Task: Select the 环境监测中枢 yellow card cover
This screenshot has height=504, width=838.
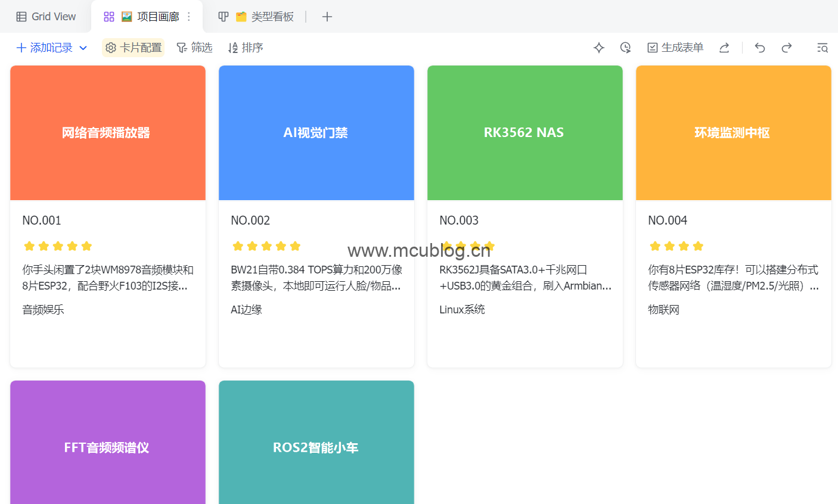Action: [x=733, y=133]
